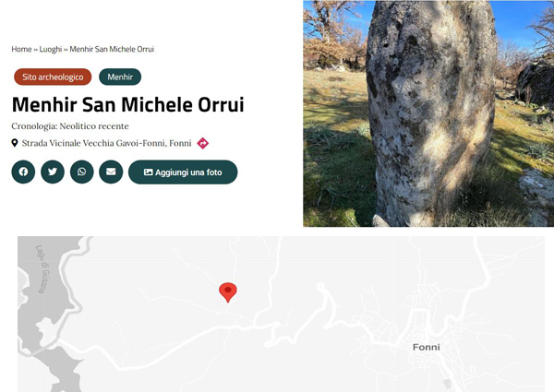Click the image icon on Aggiungi una foto
Viewport: 554px width, 392px height.
(148, 172)
